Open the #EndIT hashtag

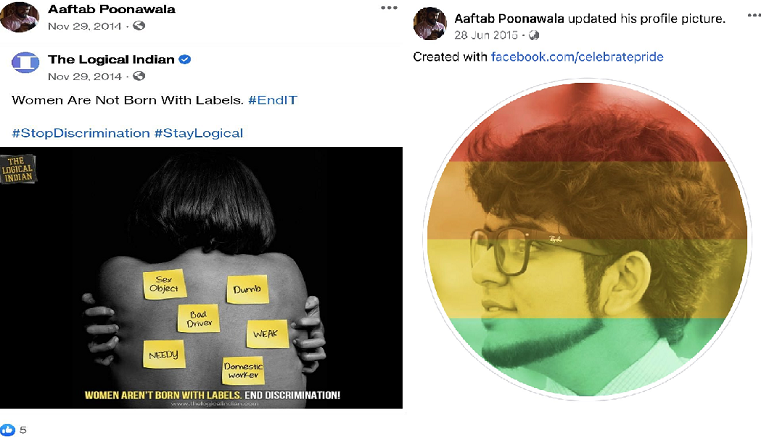tap(273, 100)
